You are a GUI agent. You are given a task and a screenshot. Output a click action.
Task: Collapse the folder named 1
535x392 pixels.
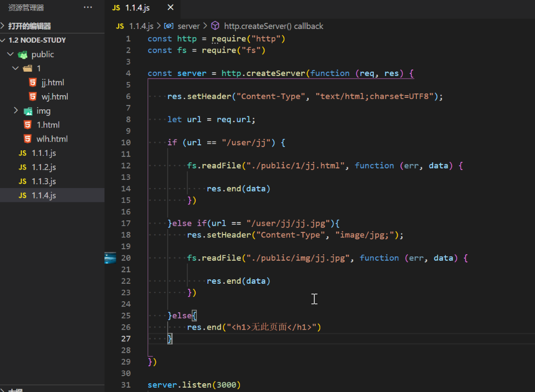point(16,68)
